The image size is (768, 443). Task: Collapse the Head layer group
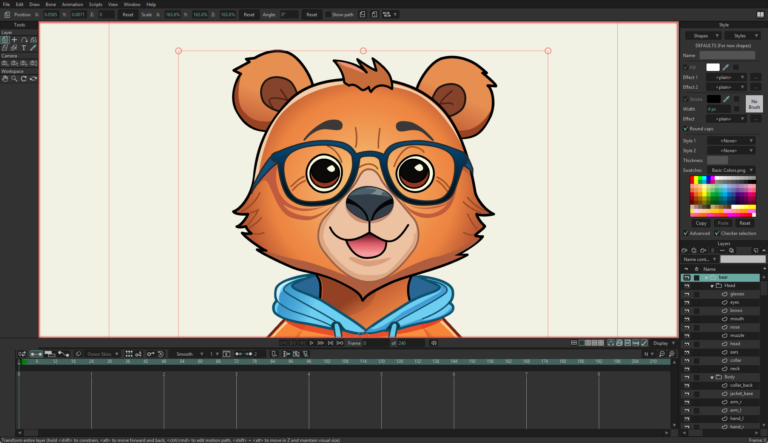[713, 285]
